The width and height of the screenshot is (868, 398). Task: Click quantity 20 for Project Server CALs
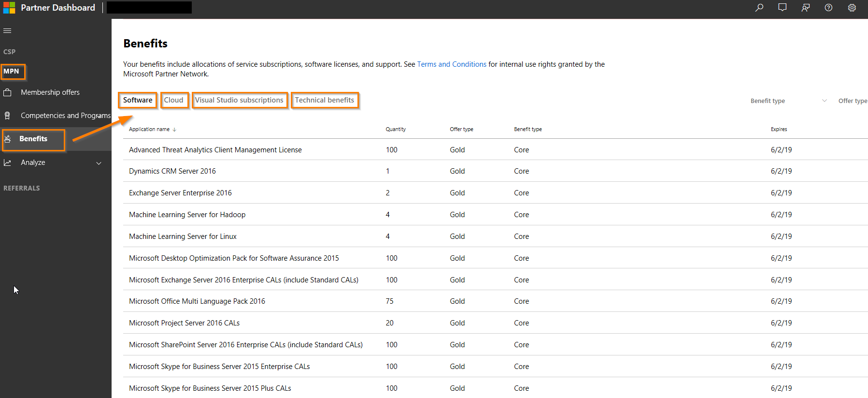point(390,323)
